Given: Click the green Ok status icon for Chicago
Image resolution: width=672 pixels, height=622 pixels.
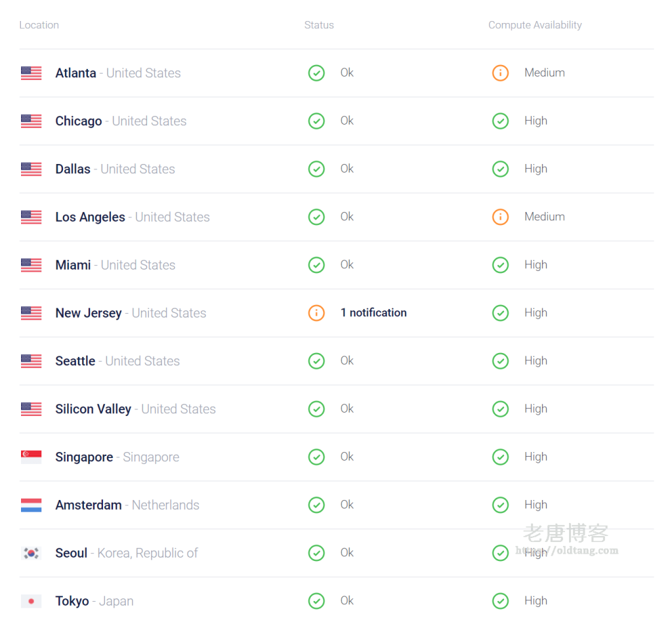Looking at the screenshot, I should pos(316,121).
